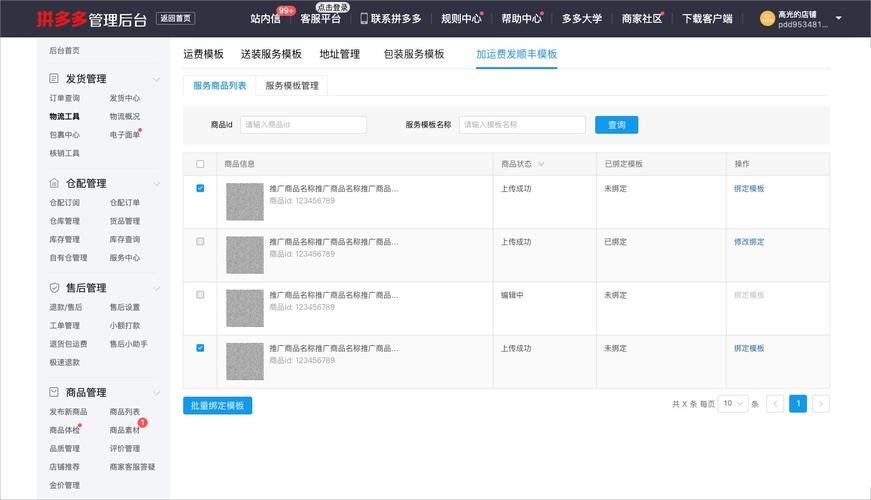
Task: Click the 99+ badge on 站内信
Action: tap(286, 10)
